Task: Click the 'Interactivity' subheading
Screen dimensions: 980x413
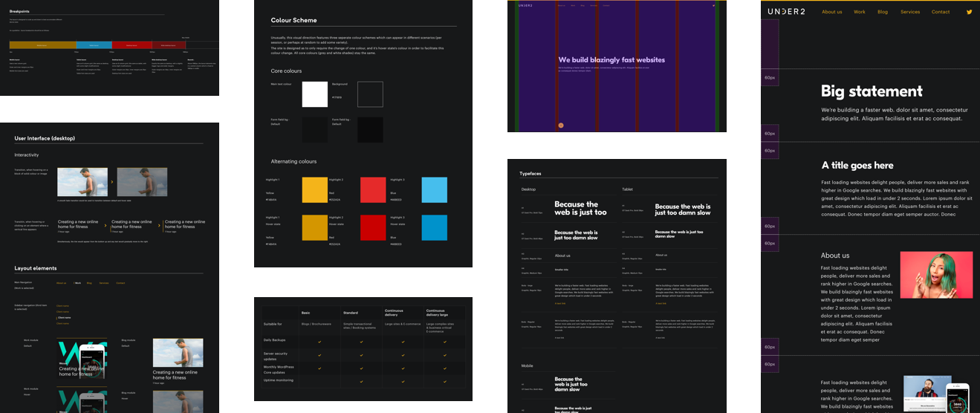Action: click(x=27, y=155)
